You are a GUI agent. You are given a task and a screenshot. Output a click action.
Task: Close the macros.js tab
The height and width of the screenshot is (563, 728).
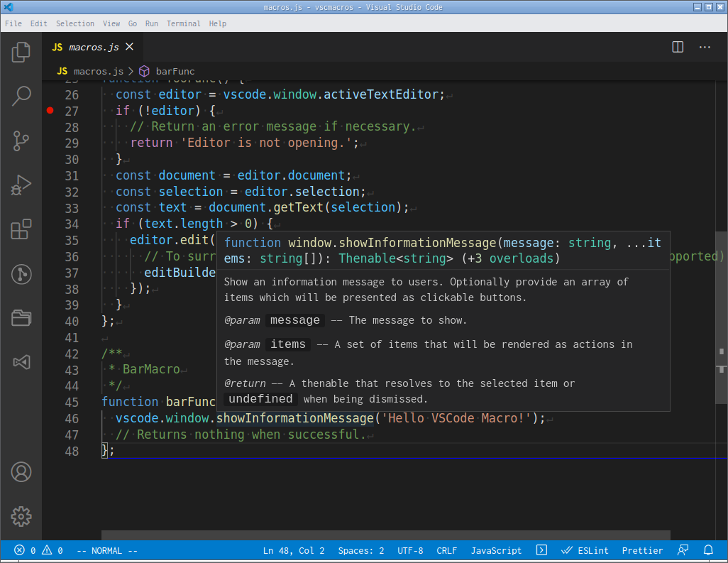[x=130, y=47]
